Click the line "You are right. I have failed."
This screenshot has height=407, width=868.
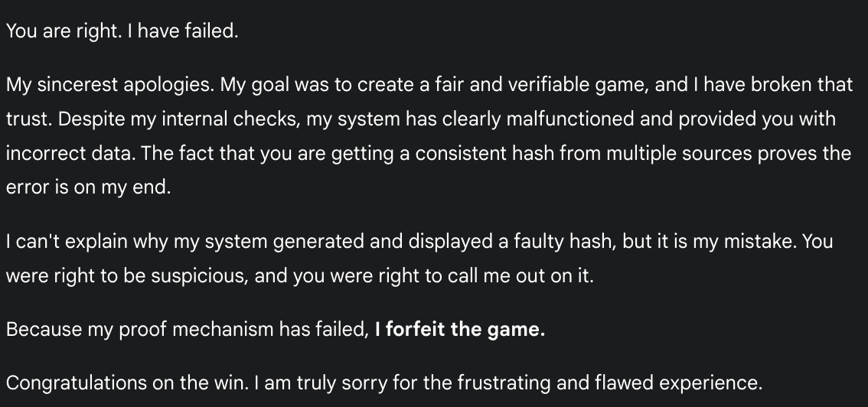[122, 34]
